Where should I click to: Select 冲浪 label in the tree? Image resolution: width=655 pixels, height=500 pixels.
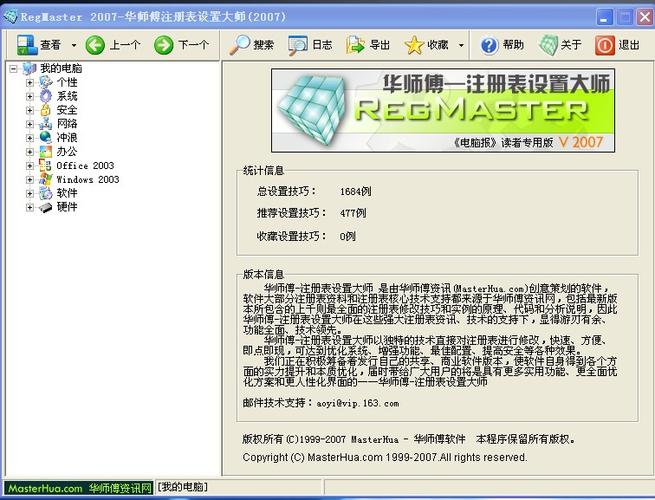[67, 137]
